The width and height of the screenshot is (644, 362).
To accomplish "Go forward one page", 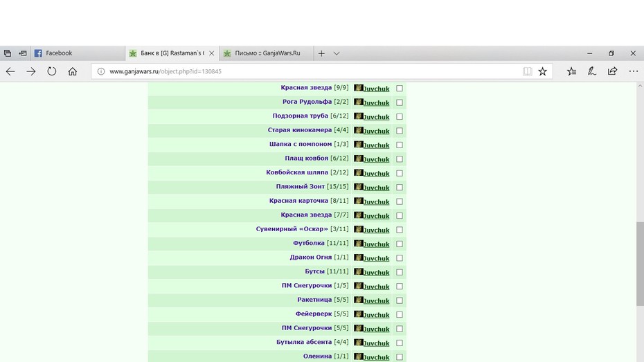I will click(x=30, y=71).
